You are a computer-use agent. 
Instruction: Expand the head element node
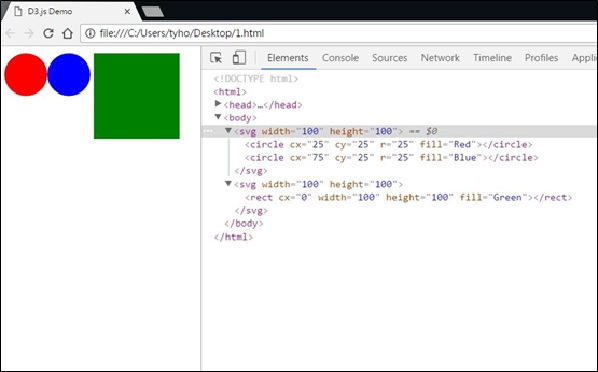coord(218,104)
